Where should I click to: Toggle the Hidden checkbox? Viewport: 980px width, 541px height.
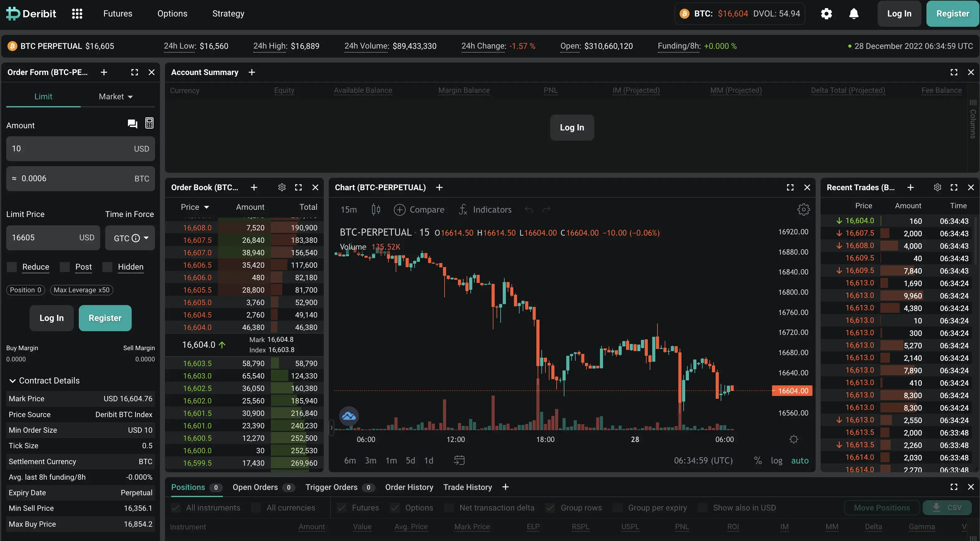[107, 267]
